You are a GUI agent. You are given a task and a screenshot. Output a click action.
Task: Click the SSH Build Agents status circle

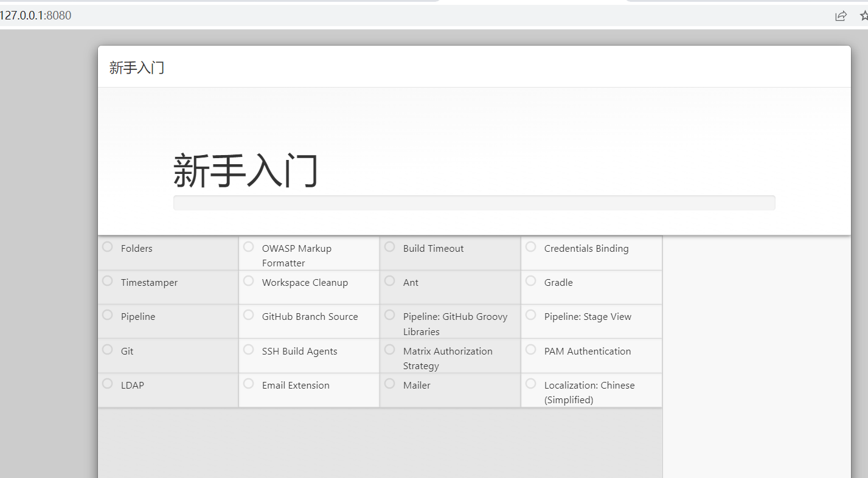(x=249, y=350)
